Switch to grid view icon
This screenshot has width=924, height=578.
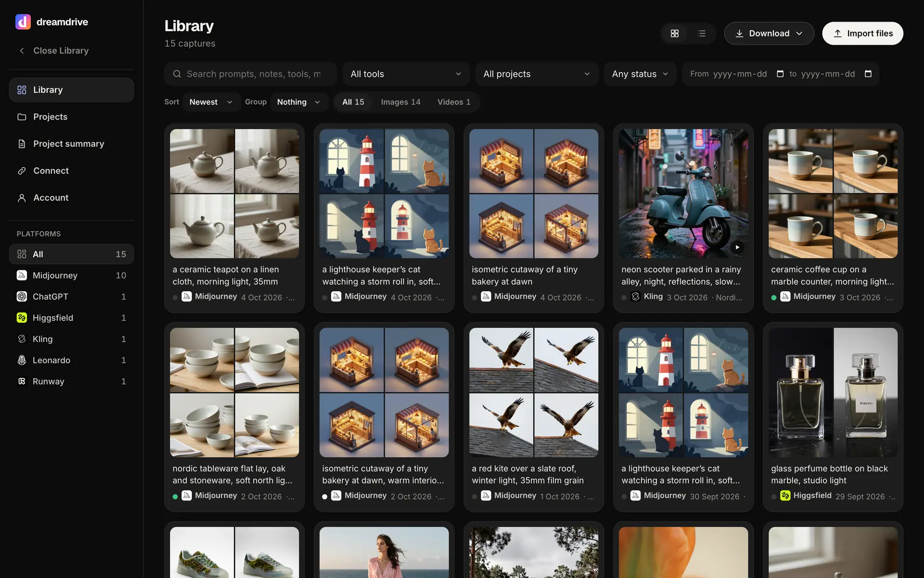tap(675, 33)
